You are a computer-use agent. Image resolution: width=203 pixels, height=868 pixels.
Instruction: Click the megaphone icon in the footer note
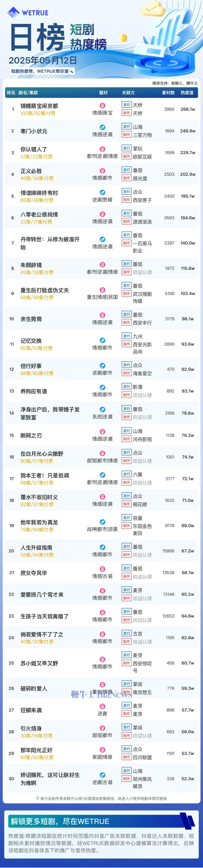[x=38, y=798]
